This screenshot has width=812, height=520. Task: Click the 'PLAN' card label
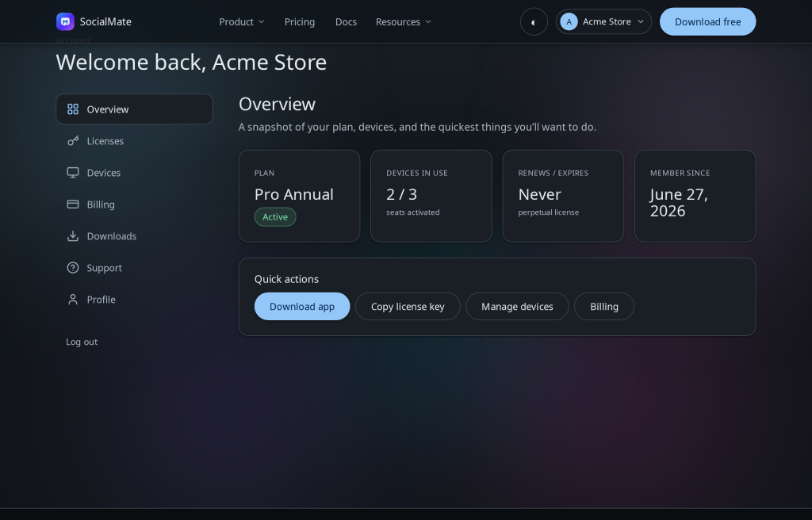[264, 173]
